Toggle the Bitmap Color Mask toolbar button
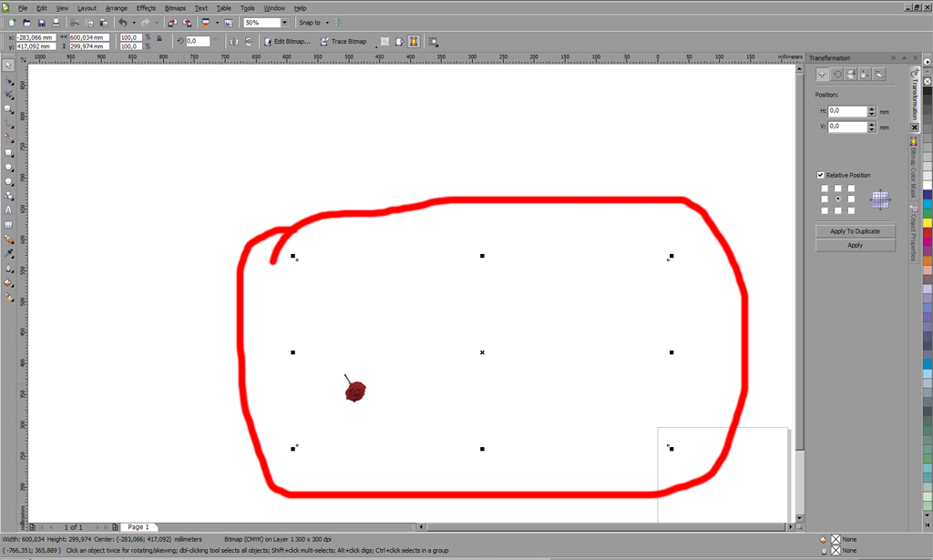Image resolution: width=933 pixels, height=560 pixels. (414, 42)
